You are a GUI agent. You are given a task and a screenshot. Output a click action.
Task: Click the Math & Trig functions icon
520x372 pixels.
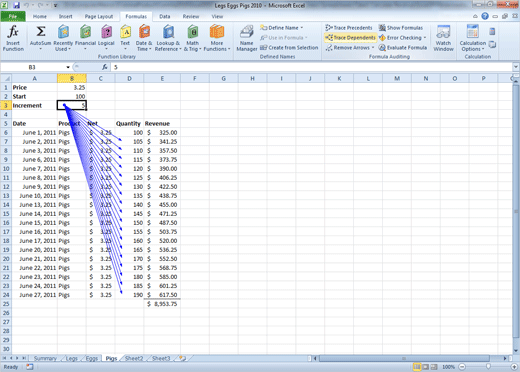click(193, 32)
